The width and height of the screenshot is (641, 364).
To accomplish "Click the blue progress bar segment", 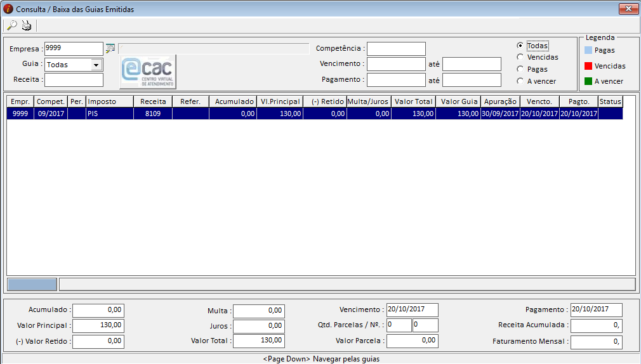I will [32, 284].
